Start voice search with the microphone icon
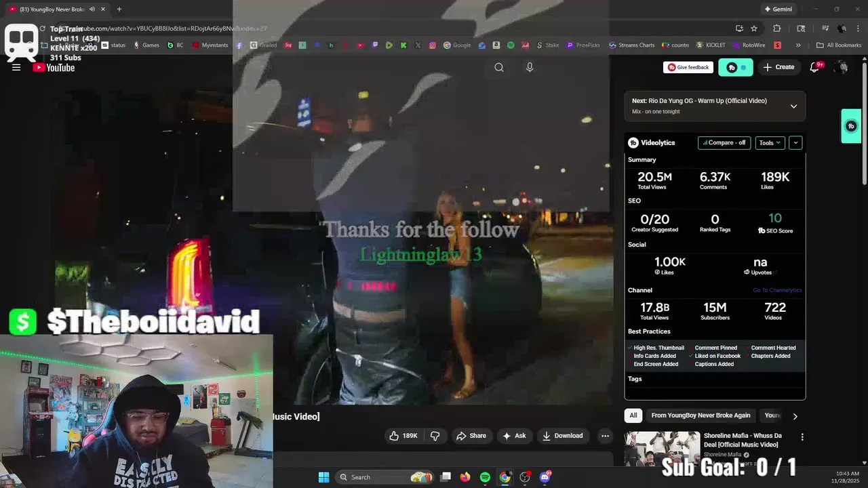This screenshot has height=488, width=868. click(x=530, y=67)
